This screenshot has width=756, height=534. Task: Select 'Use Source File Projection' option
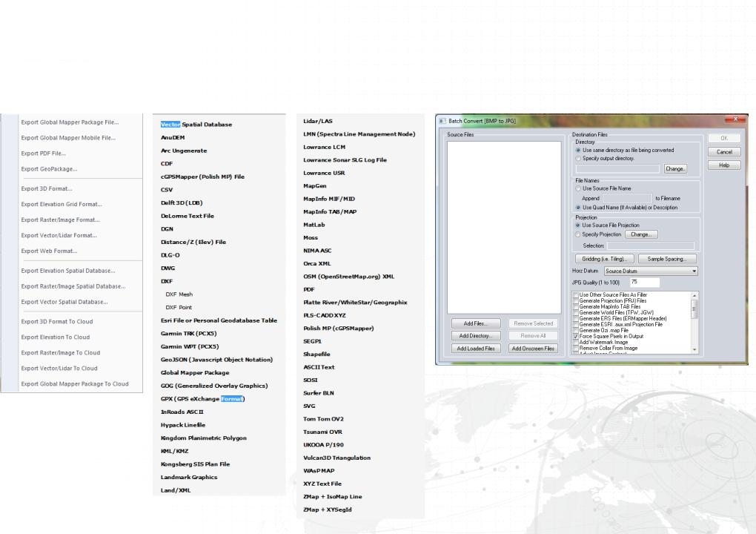(577, 225)
